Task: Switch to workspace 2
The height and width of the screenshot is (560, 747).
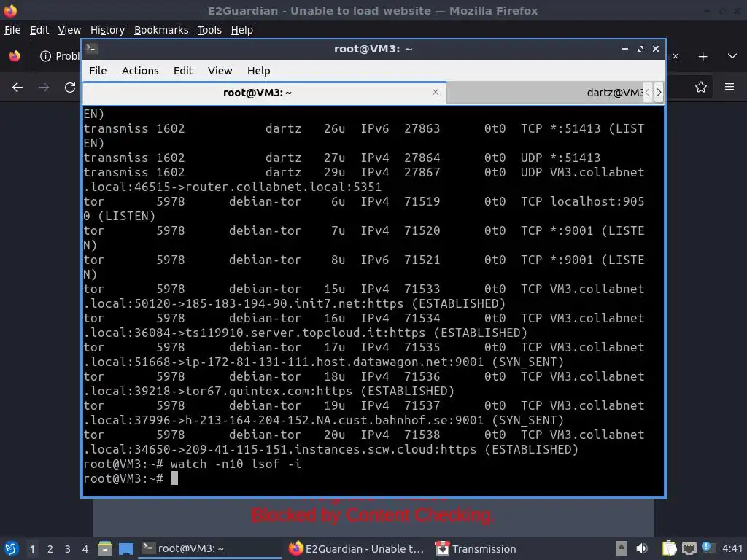Action: point(50,549)
